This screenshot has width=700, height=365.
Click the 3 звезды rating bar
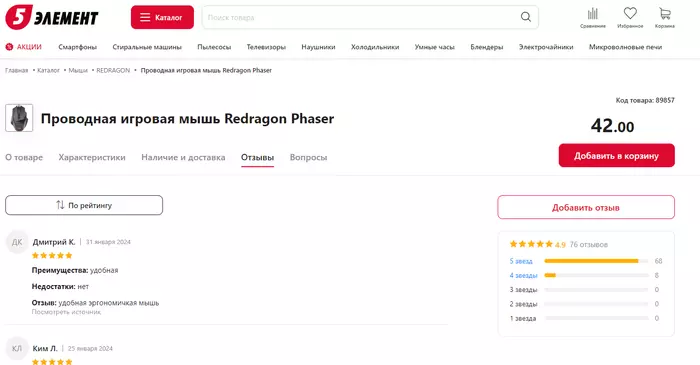pyautogui.click(x=596, y=290)
